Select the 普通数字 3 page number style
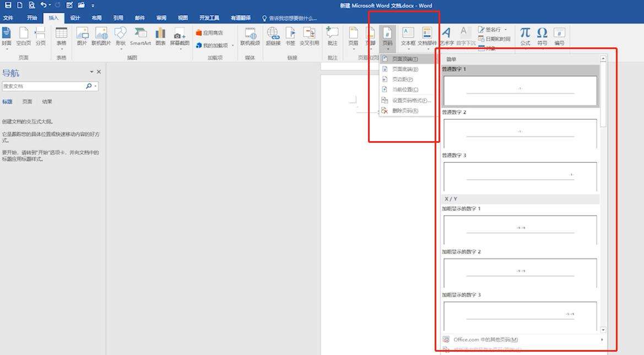The image size is (644, 355). click(x=521, y=173)
